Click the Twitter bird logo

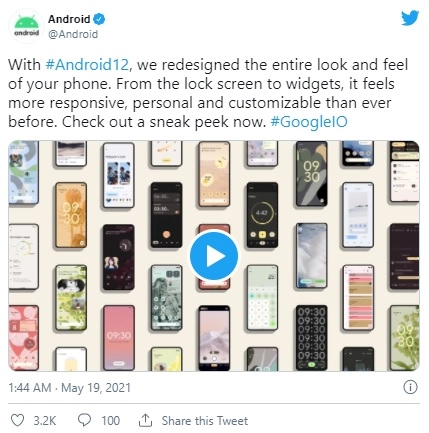pos(410,18)
